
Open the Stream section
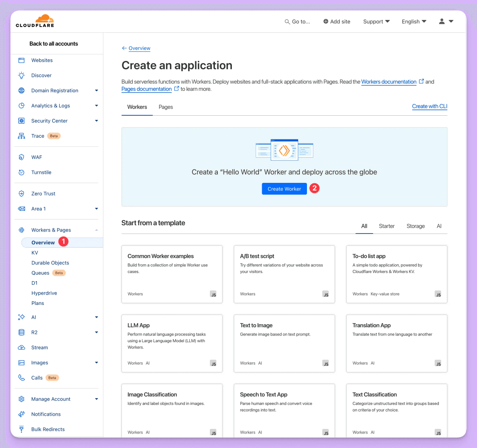coord(39,347)
